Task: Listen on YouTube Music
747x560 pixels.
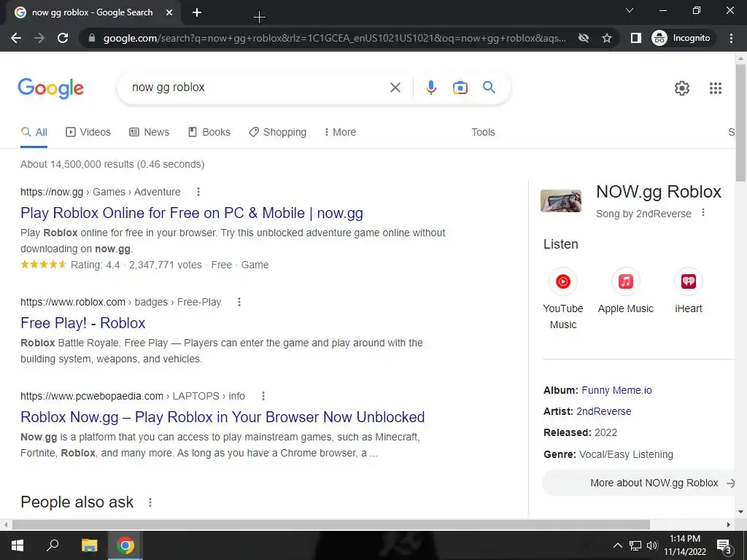Action: tap(563, 298)
